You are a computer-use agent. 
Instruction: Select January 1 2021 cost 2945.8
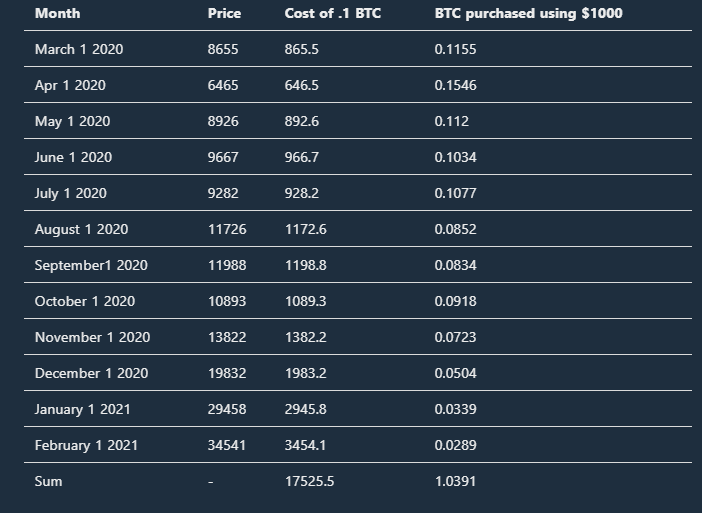[x=306, y=410]
